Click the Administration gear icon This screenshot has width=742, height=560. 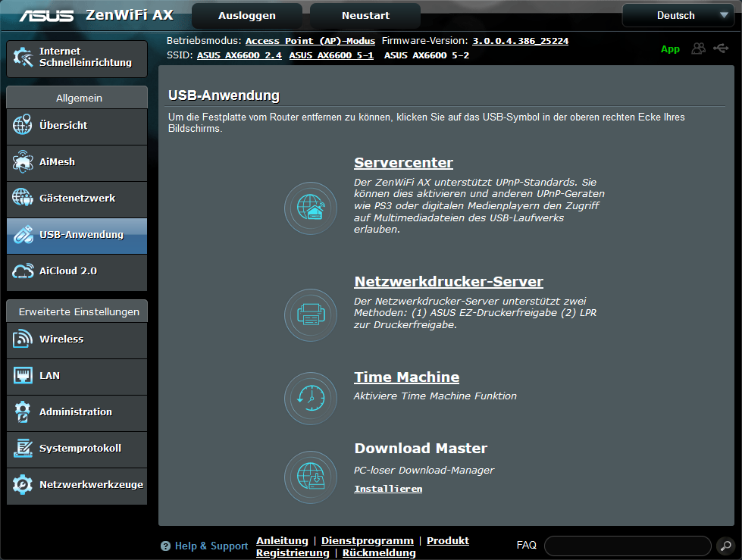pyautogui.click(x=23, y=411)
